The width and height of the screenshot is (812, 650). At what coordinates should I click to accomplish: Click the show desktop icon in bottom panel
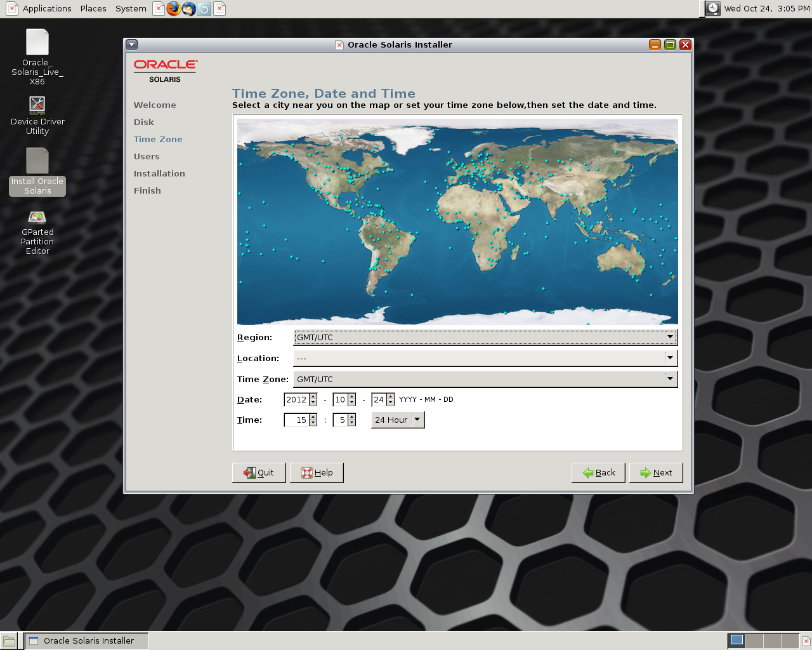8,641
